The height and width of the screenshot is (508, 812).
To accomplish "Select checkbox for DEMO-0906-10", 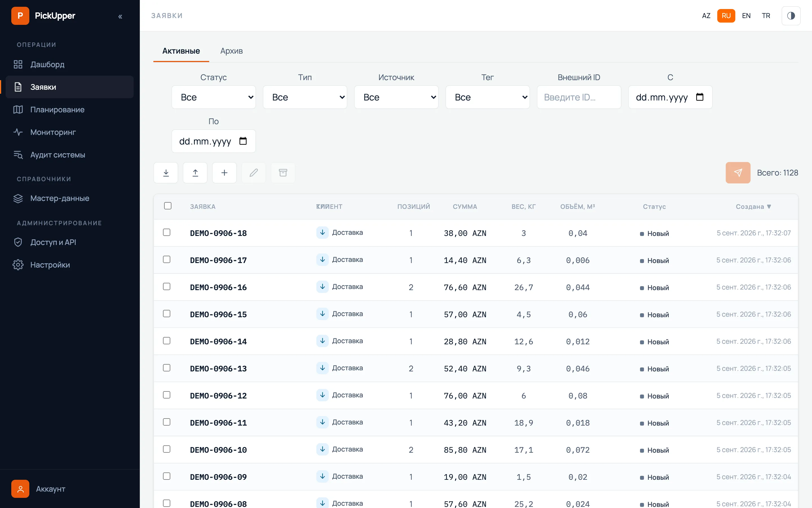I will pos(167,449).
